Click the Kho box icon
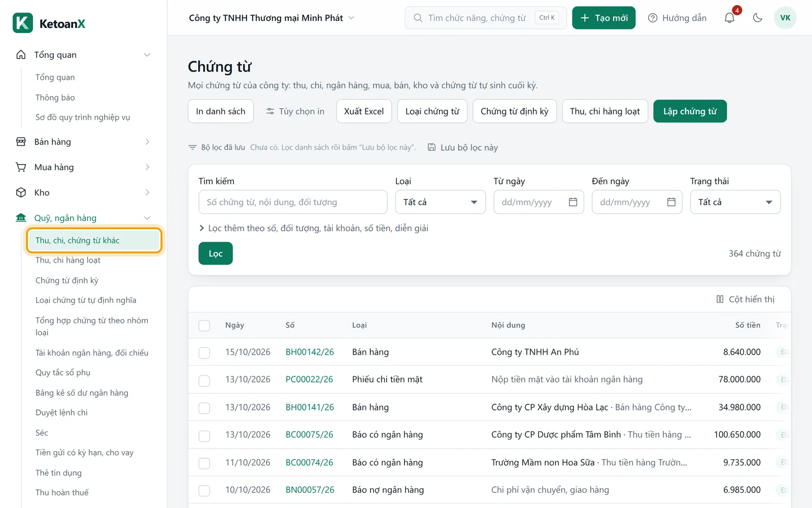This screenshot has width=812, height=508. coord(21,193)
